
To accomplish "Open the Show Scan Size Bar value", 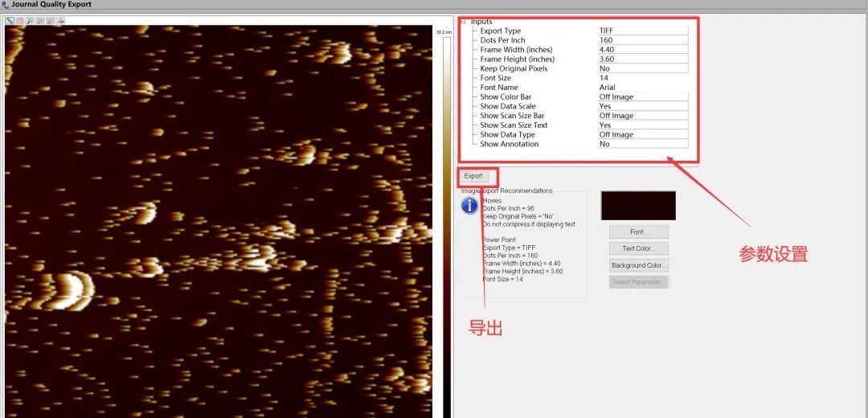I will click(x=643, y=116).
